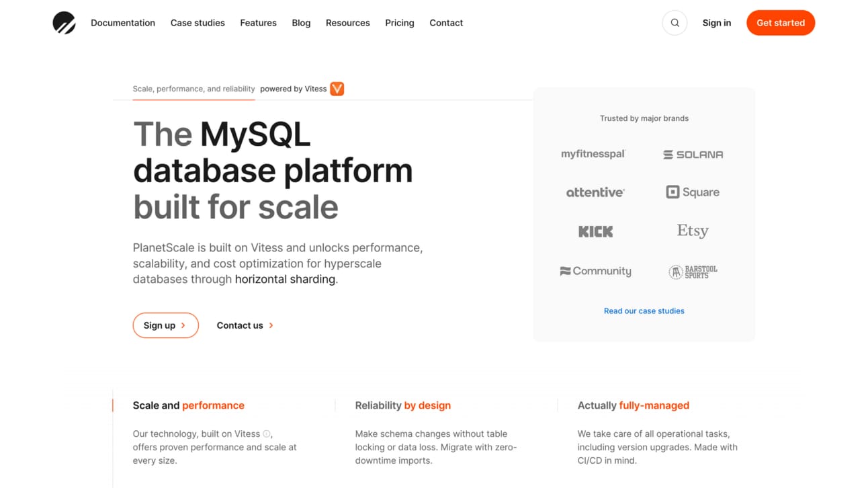Click the PlanetScale is built on Vitess paragraph
This screenshot has height=488, width=868.
pos(277,263)
